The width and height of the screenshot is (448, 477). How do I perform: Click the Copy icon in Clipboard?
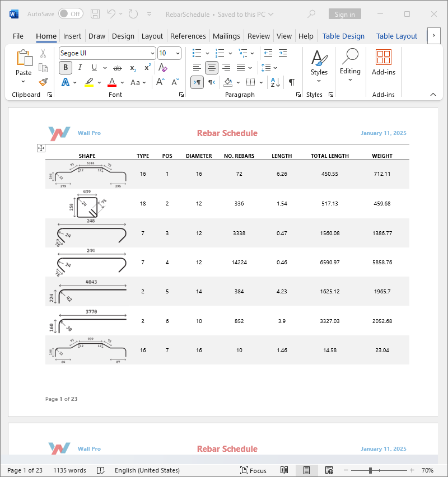coord(43,68)
